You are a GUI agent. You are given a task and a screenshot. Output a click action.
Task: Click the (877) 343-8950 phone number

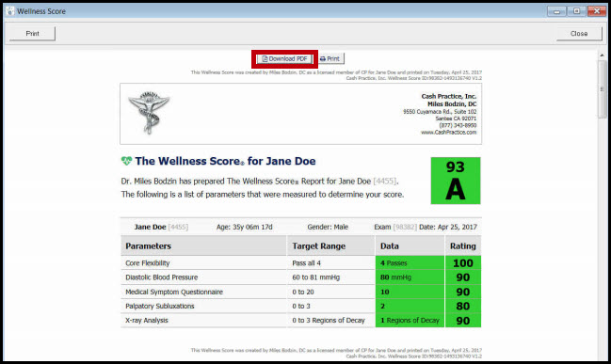458,125
